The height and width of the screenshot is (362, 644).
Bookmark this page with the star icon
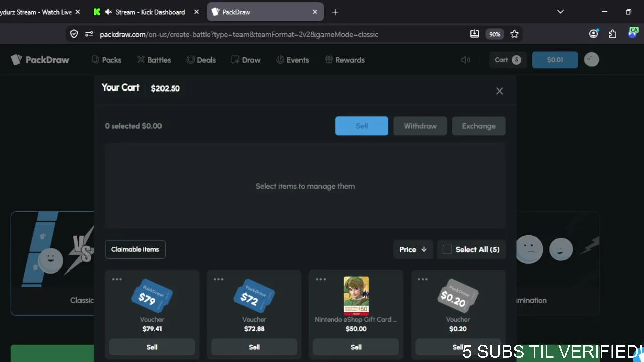pos(514,34)
